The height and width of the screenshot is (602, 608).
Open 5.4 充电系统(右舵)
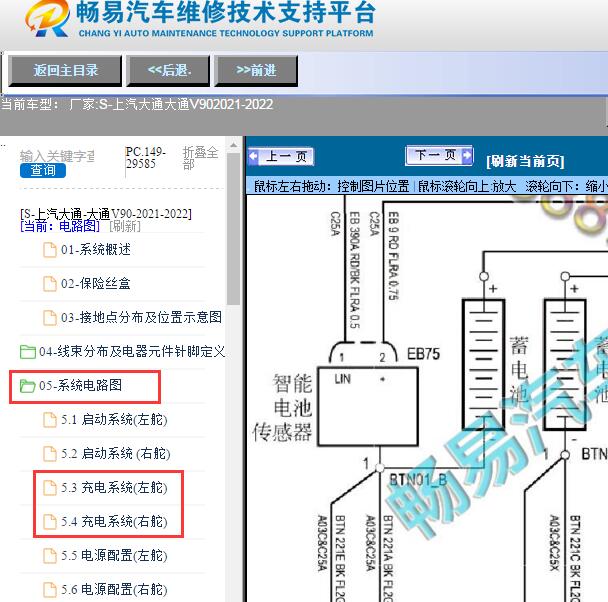pos(114,521)
